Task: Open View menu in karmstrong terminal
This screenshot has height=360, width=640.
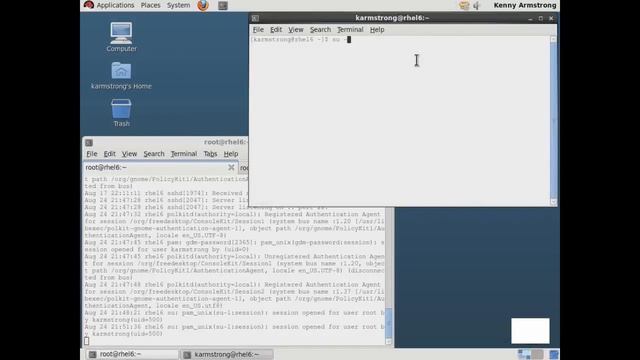Action: point(296,29)
